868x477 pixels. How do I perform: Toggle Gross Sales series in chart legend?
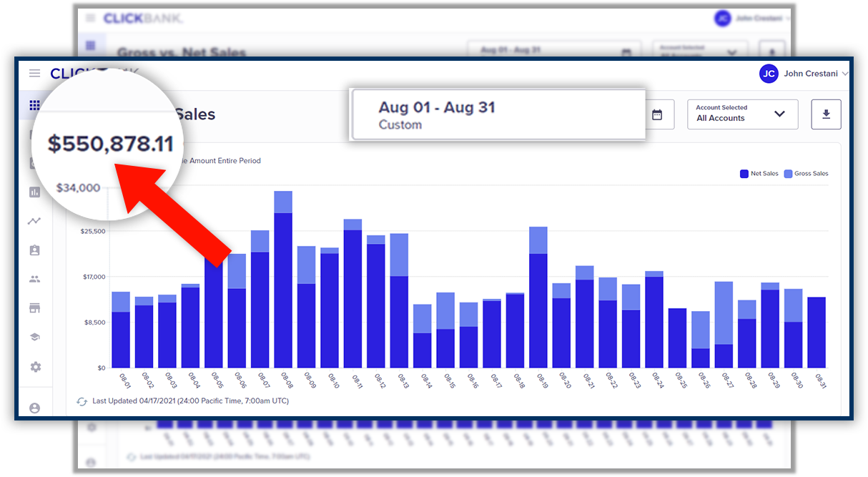tap(806, 174)
